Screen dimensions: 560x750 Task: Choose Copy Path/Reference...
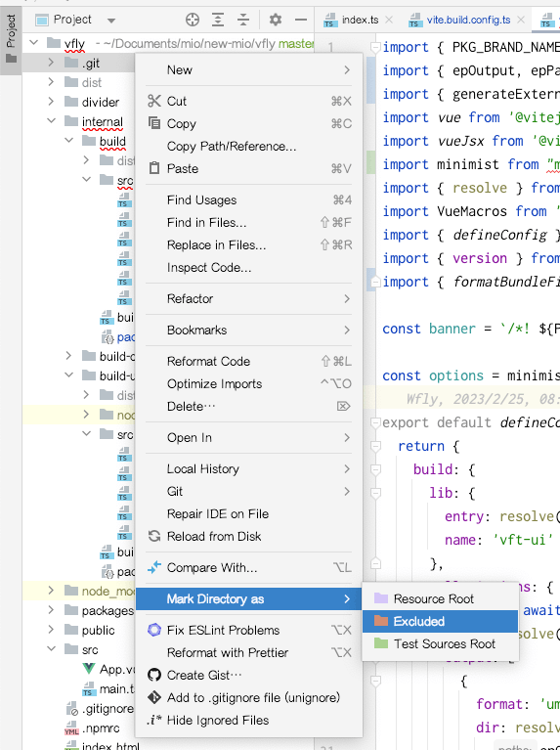point(248,146)
